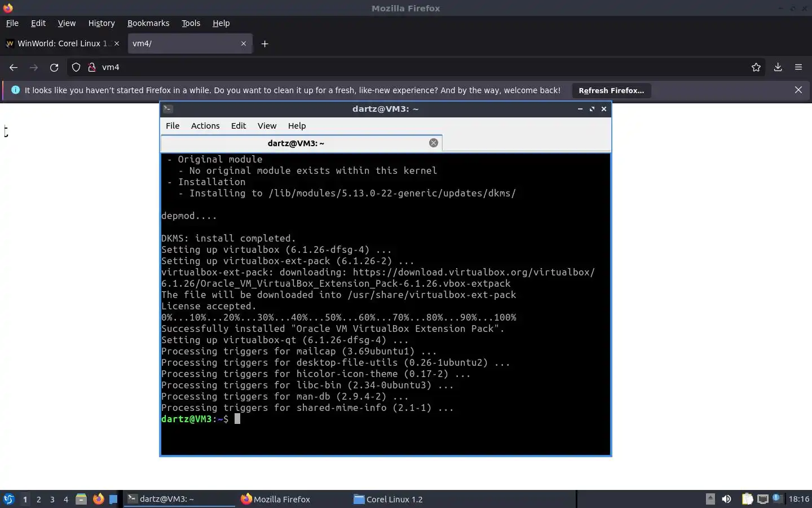Close the vm4/ browser tab

pyautogui.click(x=244, y=43)
